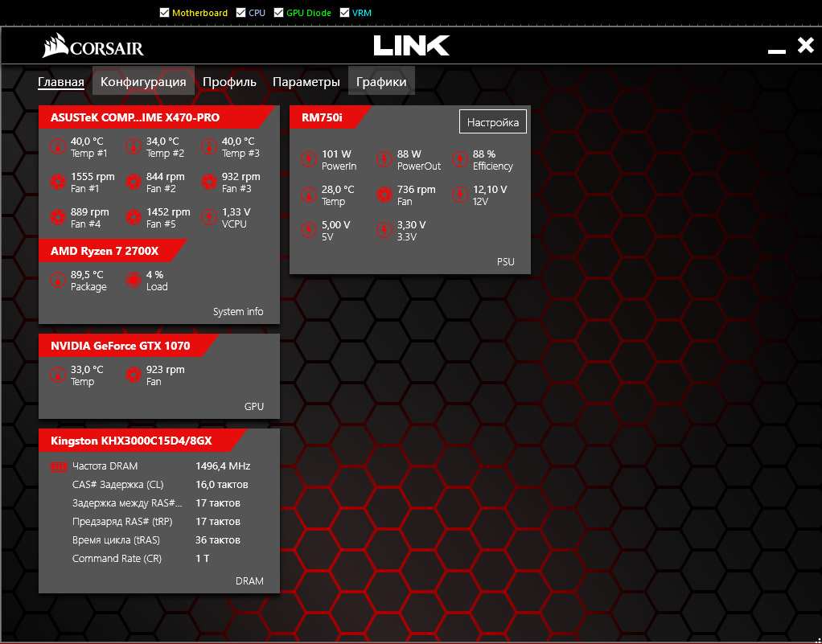Click the 3.3V voltage icon

(x=384, y=230)
